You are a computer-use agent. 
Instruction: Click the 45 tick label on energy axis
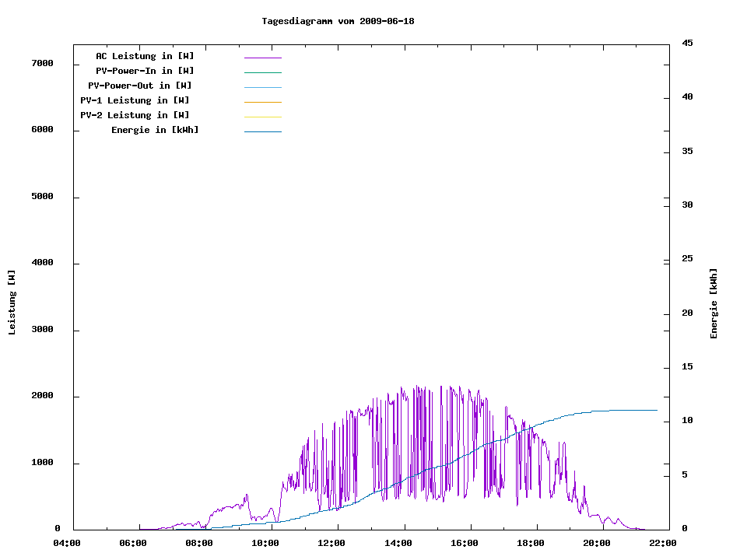click(687, 43)
